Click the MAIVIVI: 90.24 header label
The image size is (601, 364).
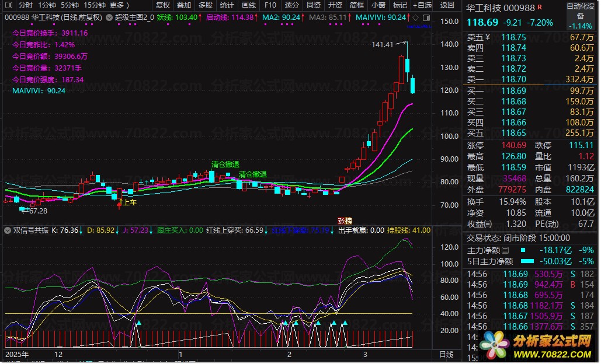[383, 17]
